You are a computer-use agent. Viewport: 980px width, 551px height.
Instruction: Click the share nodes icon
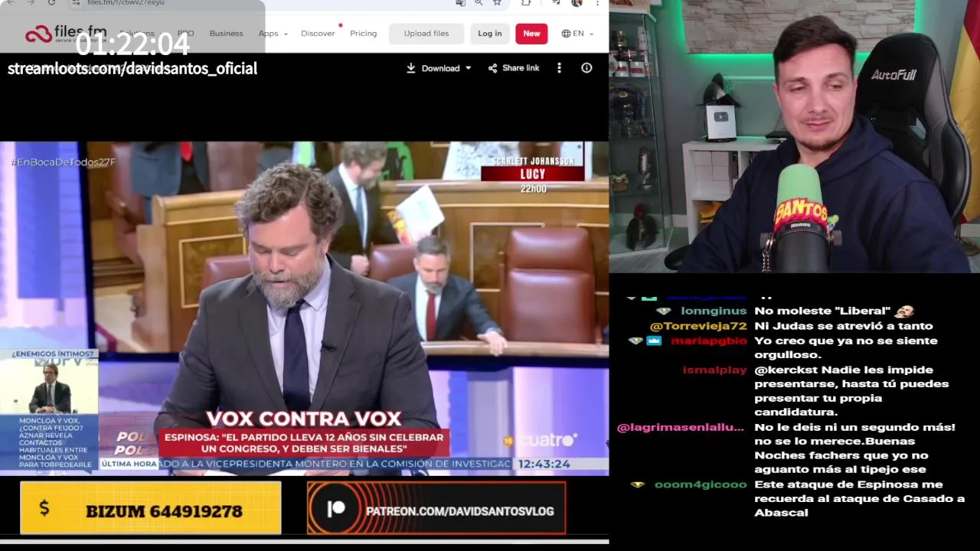pyautogui.click(x=492, y=68)
